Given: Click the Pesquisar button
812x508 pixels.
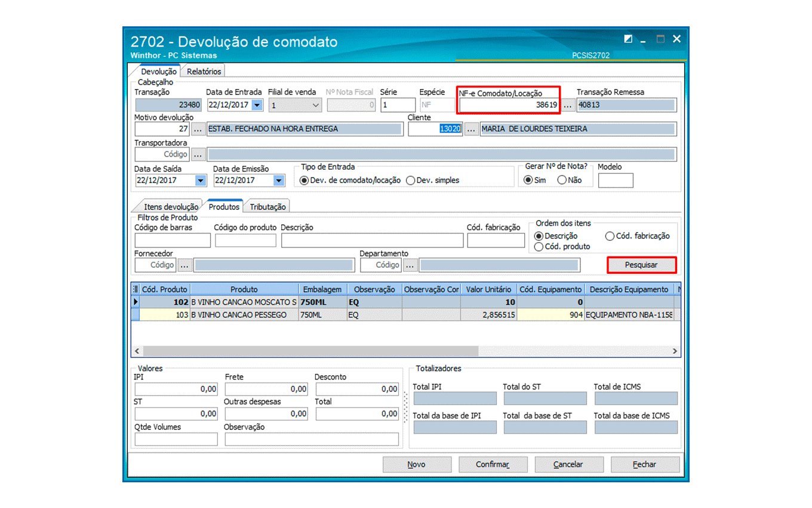Looking at the screenshot, I should tap(641, 265).
